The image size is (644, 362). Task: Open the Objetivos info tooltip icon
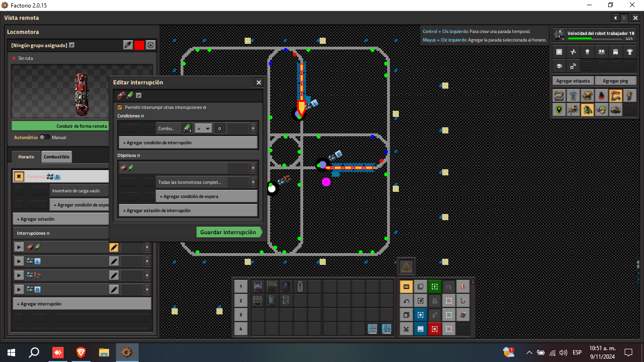click(139, 156)
